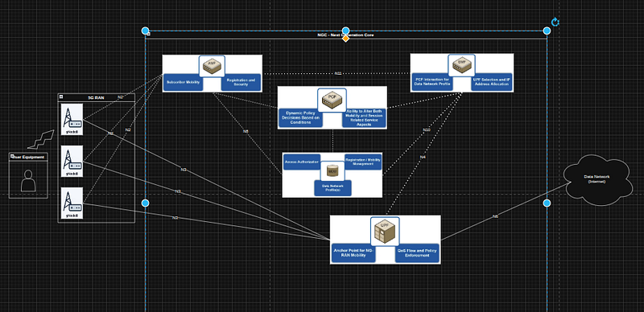The image size is (644, 312).
Task: Select the bottom gNodeB tower icon
Action: (72, 203)
